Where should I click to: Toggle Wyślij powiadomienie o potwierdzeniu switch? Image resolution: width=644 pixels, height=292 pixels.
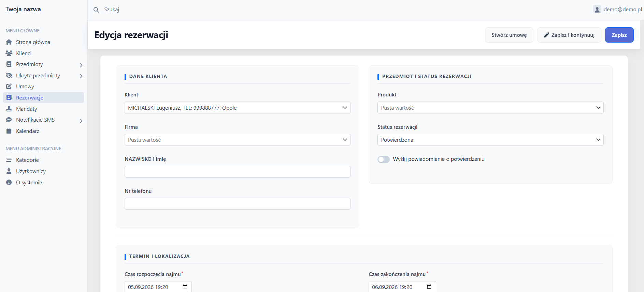384,159
